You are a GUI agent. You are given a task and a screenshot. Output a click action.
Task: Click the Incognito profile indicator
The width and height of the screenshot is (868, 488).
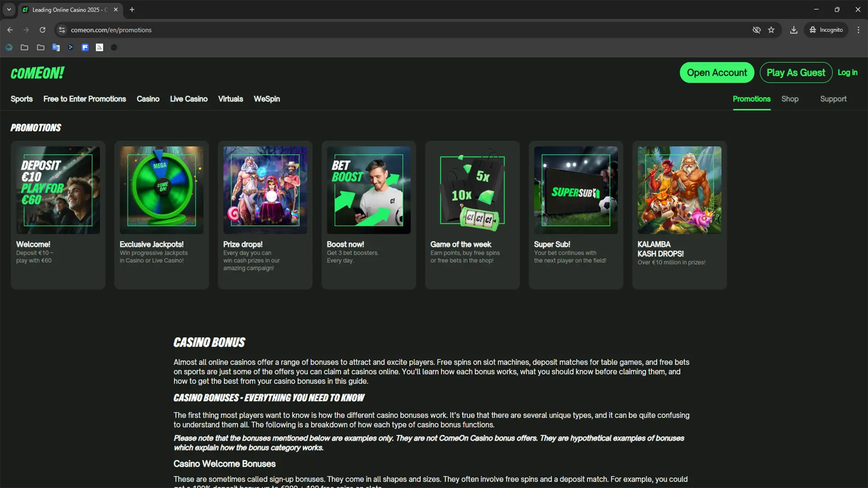(826, 30)
